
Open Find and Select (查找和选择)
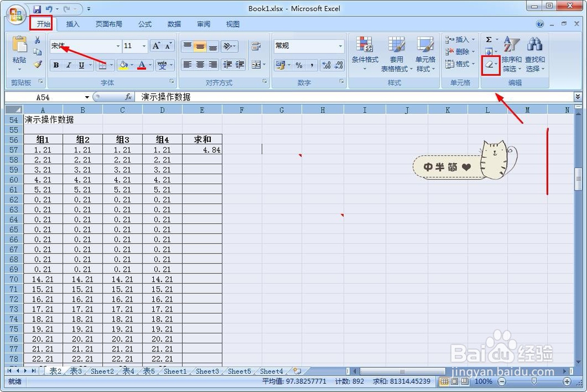point(535,54)
